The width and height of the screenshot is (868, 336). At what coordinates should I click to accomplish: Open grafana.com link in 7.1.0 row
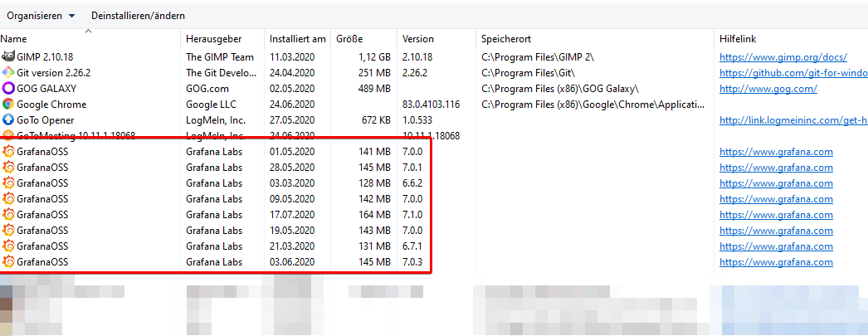pyautogui.click(x=776, y=215)
